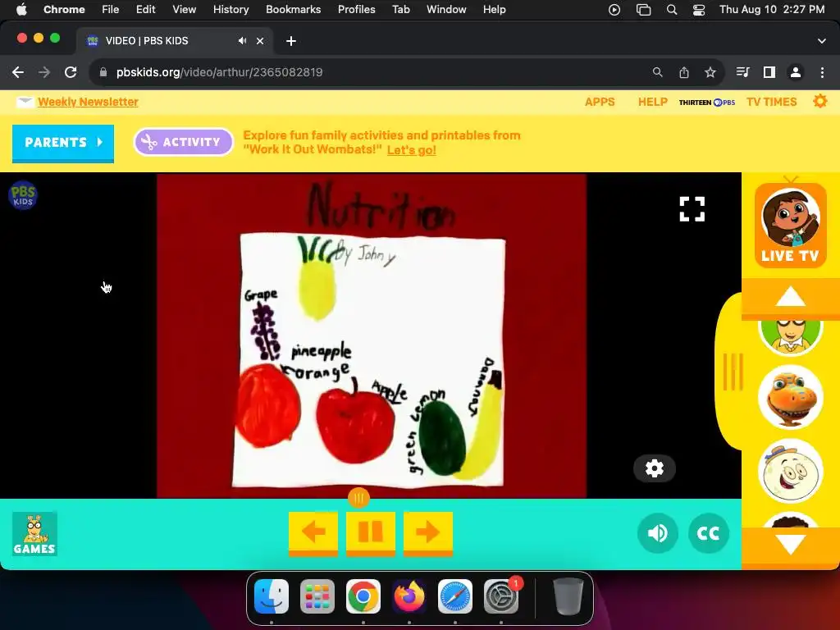840x630 pixels.
Task: Select the VIDEO | PBS KIDS tab
Action: pos(175,41)
